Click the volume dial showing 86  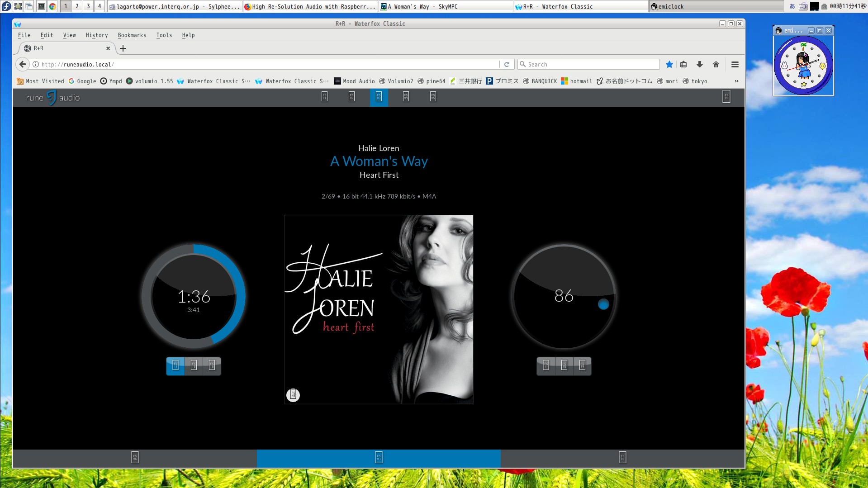click(x=564, y=296)
